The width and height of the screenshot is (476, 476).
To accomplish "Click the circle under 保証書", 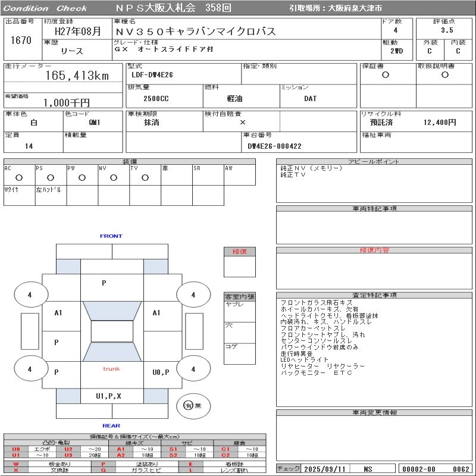I will tap(386, 75).
